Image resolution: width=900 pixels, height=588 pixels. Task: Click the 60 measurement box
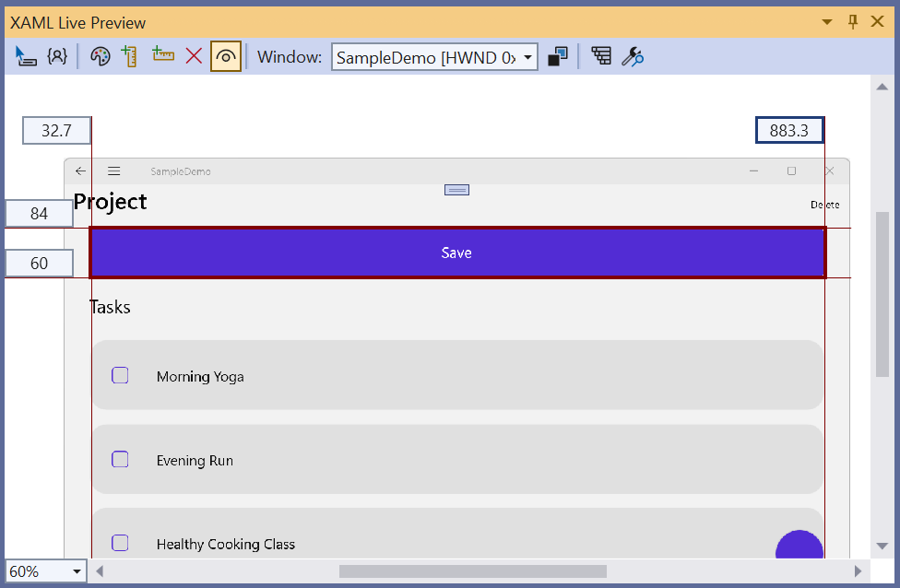coord(39,264)
